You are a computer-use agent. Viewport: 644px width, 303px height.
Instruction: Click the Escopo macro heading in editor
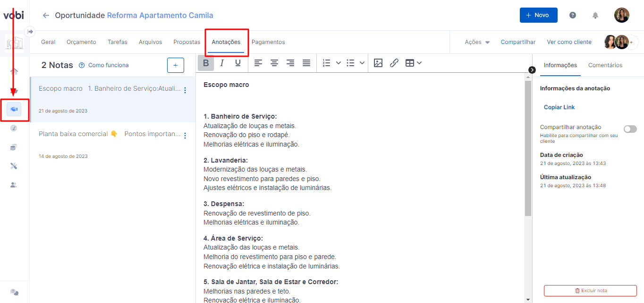click(226, 85)
